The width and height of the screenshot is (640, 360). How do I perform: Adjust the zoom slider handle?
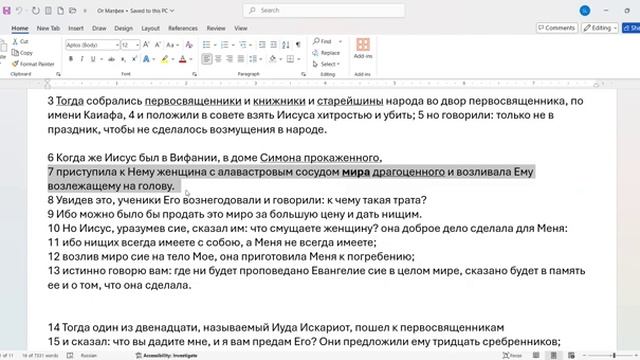point(613,356)
